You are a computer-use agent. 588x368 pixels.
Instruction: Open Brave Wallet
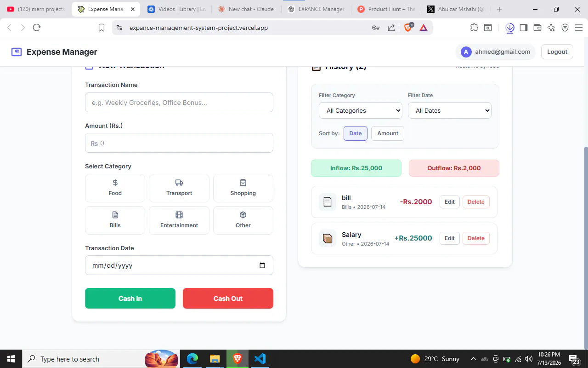click(x=537, y=28)
